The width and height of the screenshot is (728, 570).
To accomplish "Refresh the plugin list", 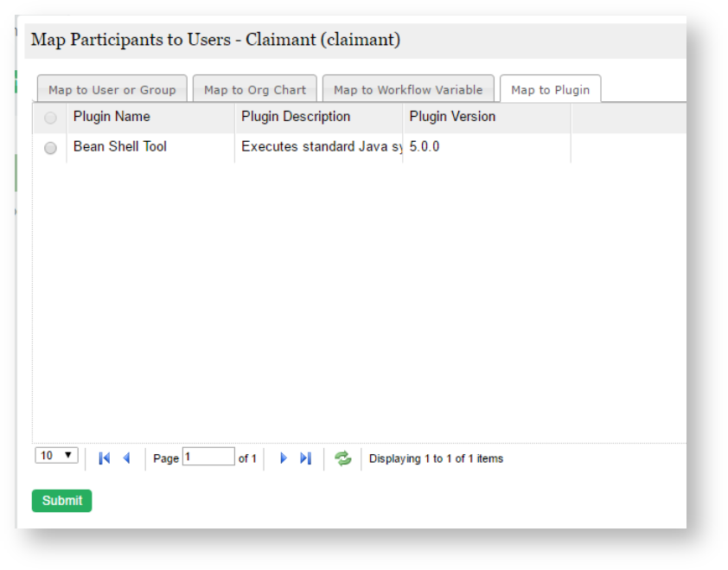I will [343, 458].
